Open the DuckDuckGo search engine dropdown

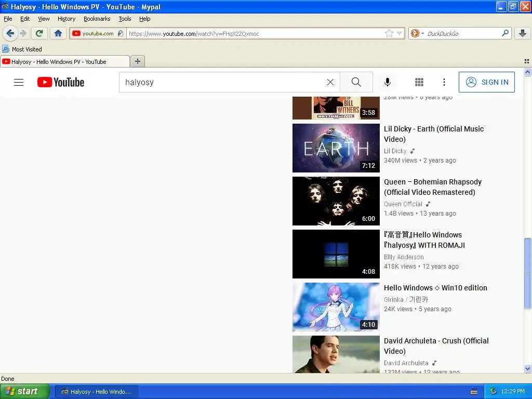tap(417, 33)
